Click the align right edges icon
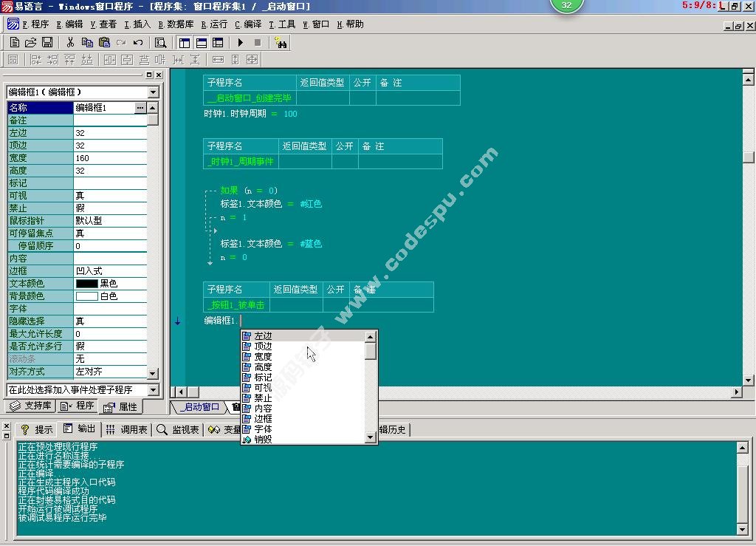The width and height of the screenshot is (756, 546). (x=52, y=60)
